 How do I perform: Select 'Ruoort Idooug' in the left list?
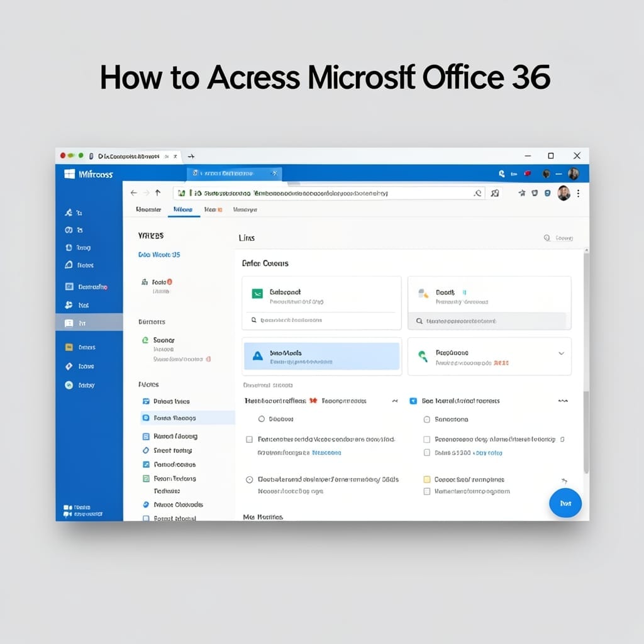tap(170, 436)
